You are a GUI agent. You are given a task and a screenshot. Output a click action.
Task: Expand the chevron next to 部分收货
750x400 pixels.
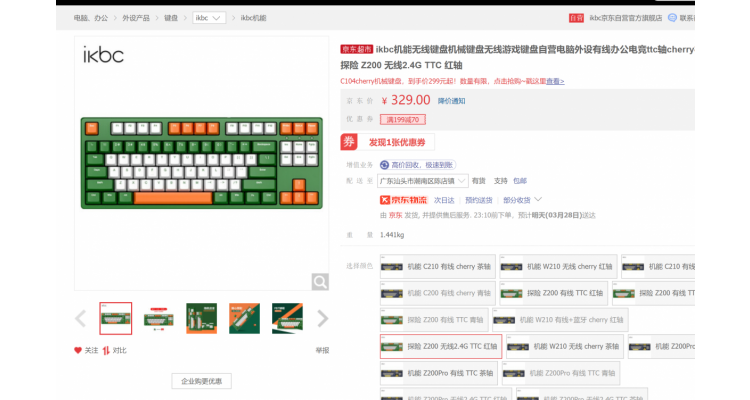[x=538, y=200]
